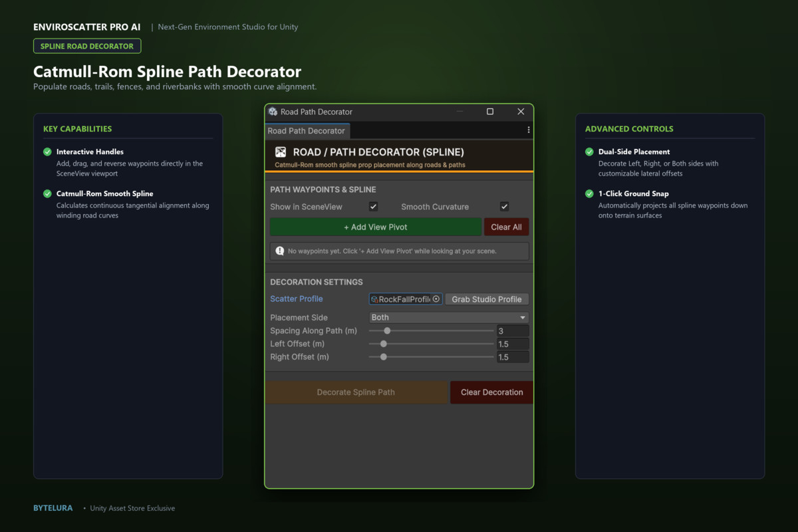798x532 pixels.
Task: Close the Road Path Decorator window
Action: (x=521, y=112)
